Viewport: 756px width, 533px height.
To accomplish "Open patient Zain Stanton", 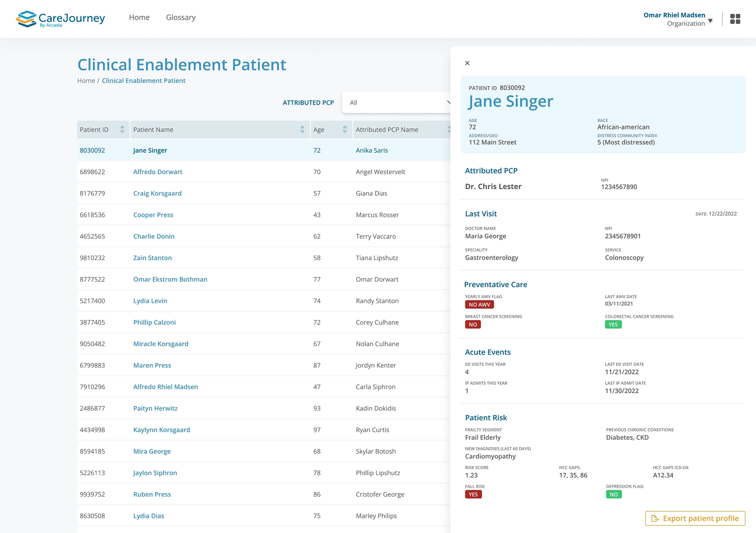I will (x=152, y=258).
